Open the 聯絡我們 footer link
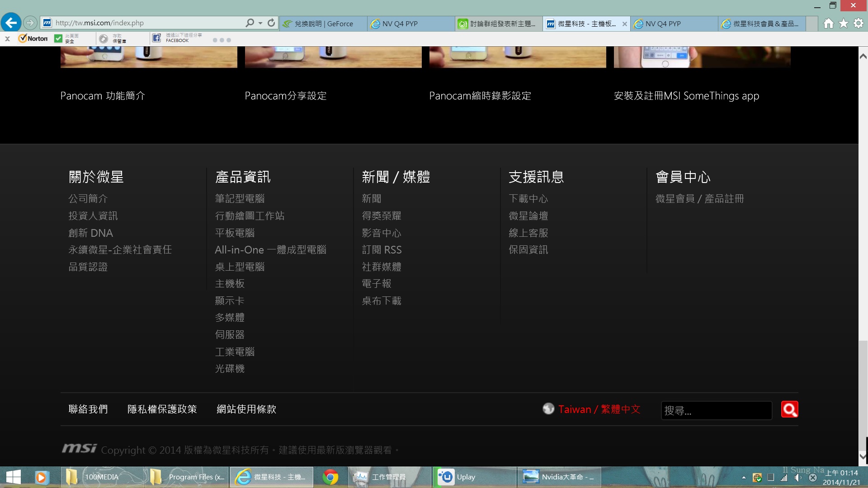The width and height of the screenshot is (868, 488). coord(88,409)
